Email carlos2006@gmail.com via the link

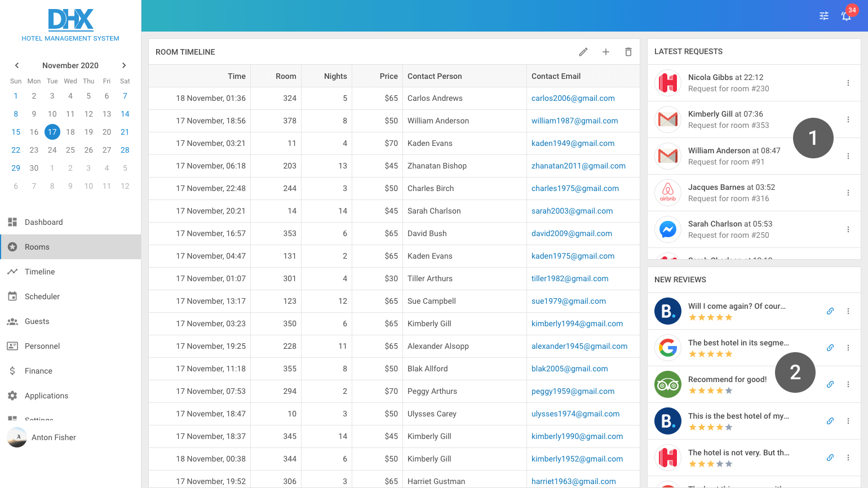[x=573, y=98]
